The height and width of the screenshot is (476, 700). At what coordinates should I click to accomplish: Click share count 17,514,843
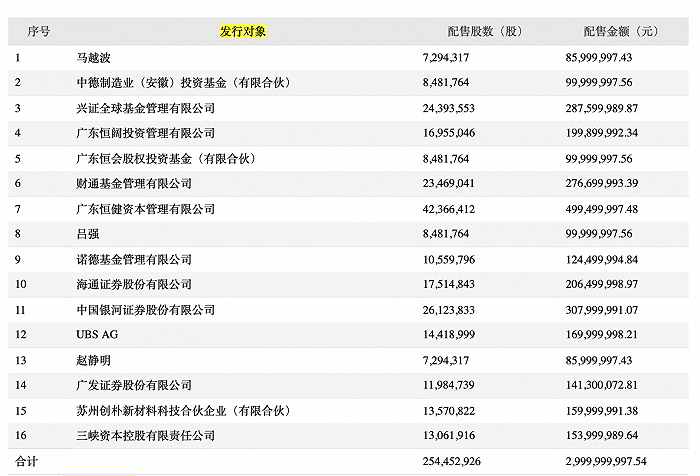[x=449, y=284]
